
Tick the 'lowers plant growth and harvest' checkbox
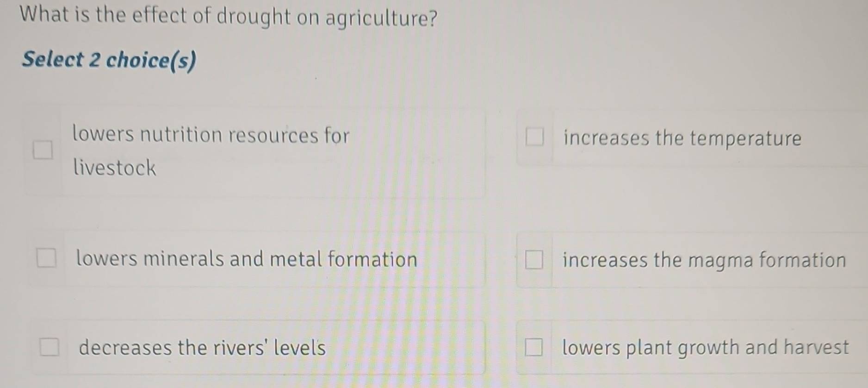[x=533, y=347]
